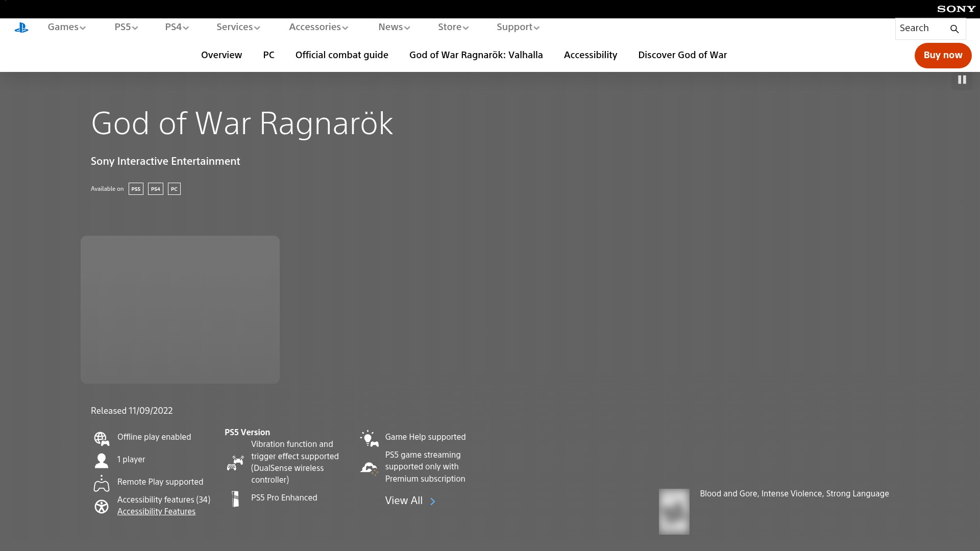Click the PS5 Pro Enhanced console icon

coord(235,498)
